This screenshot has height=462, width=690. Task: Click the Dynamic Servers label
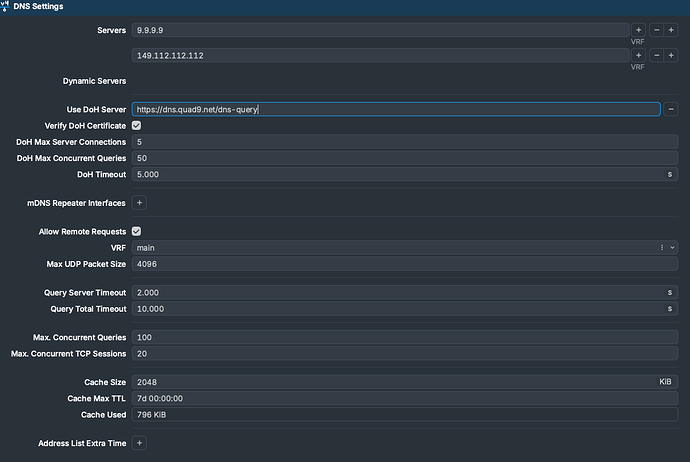94,81
